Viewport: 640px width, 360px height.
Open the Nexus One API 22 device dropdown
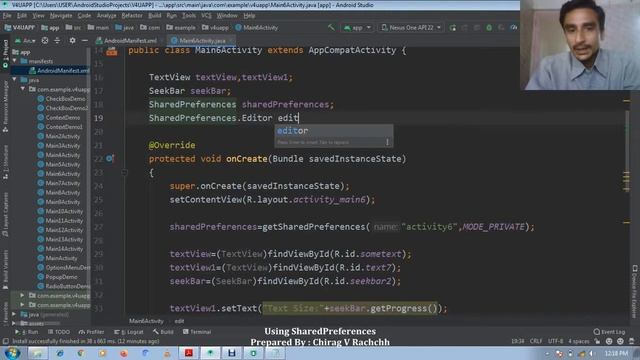click(x=411, y=27)
